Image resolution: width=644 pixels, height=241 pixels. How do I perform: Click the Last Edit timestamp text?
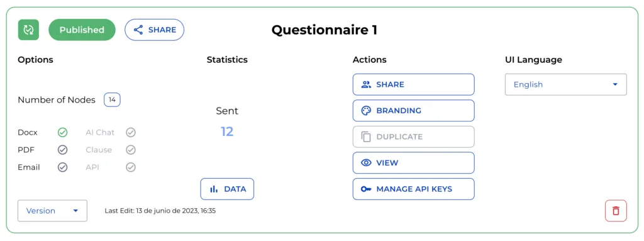click(160, 211)
